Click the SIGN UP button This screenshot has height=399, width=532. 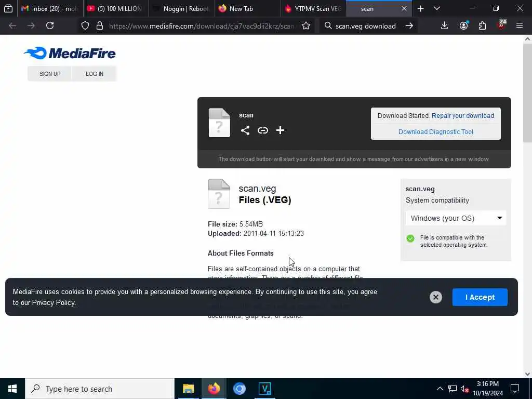(50, 74)
